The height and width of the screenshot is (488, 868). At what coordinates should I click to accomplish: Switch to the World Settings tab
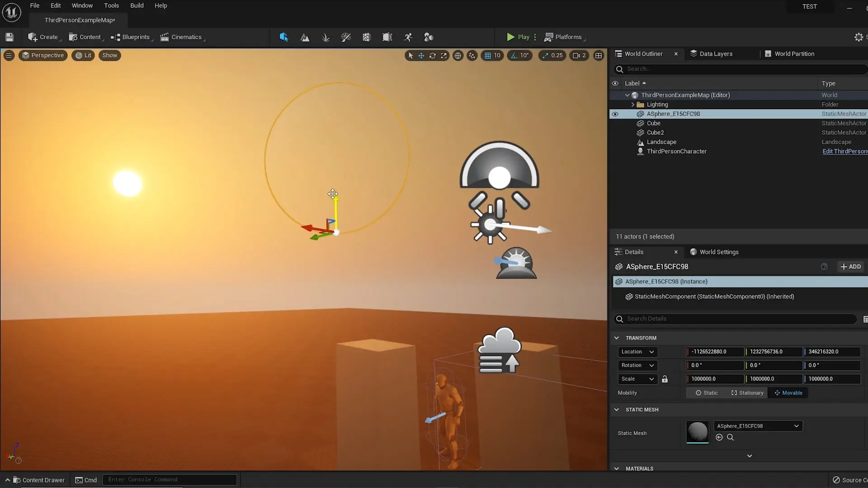(x=719, y=252)
